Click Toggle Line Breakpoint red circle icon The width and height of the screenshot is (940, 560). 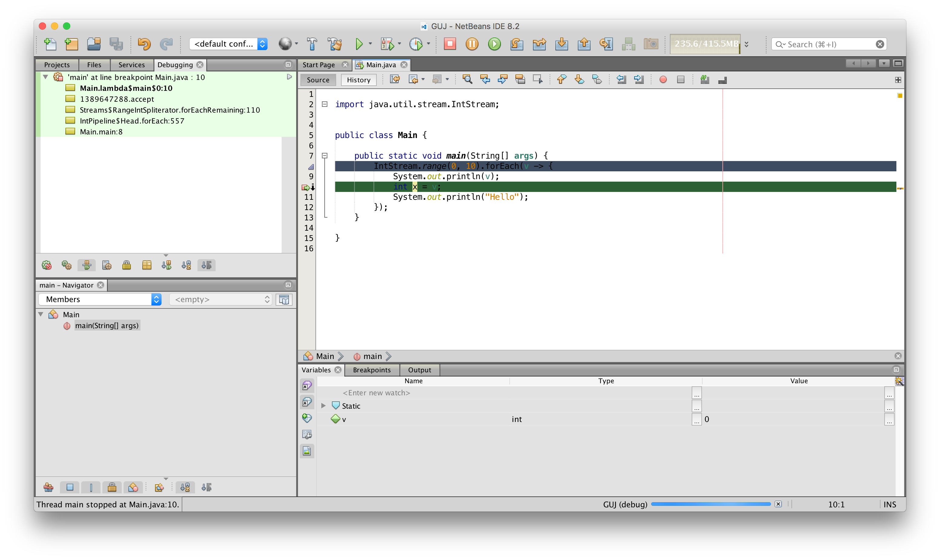tap(663, 80)
